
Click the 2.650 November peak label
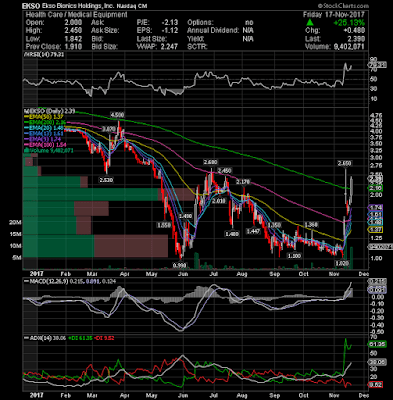pyautogui.click(x=345, y=163)
